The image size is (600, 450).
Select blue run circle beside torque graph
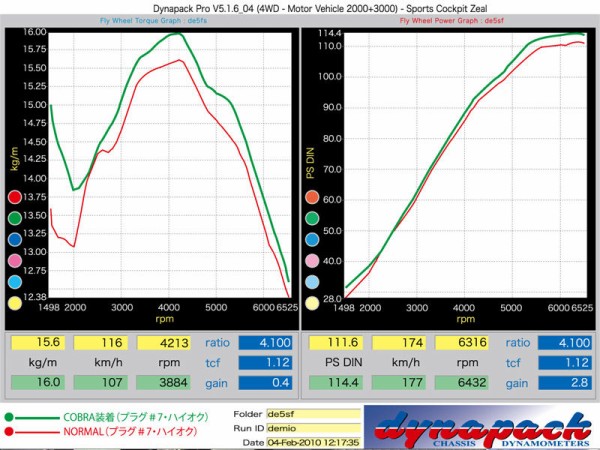pos(14,238)
